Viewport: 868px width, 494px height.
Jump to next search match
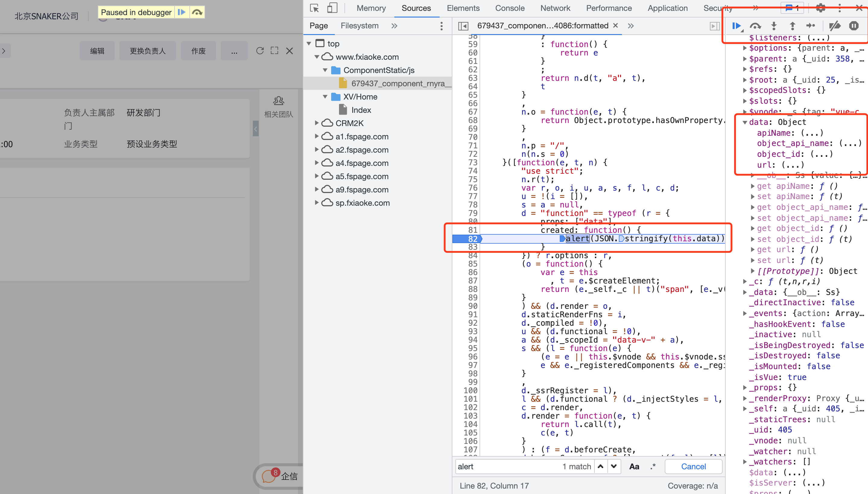[x=614, y=467]
